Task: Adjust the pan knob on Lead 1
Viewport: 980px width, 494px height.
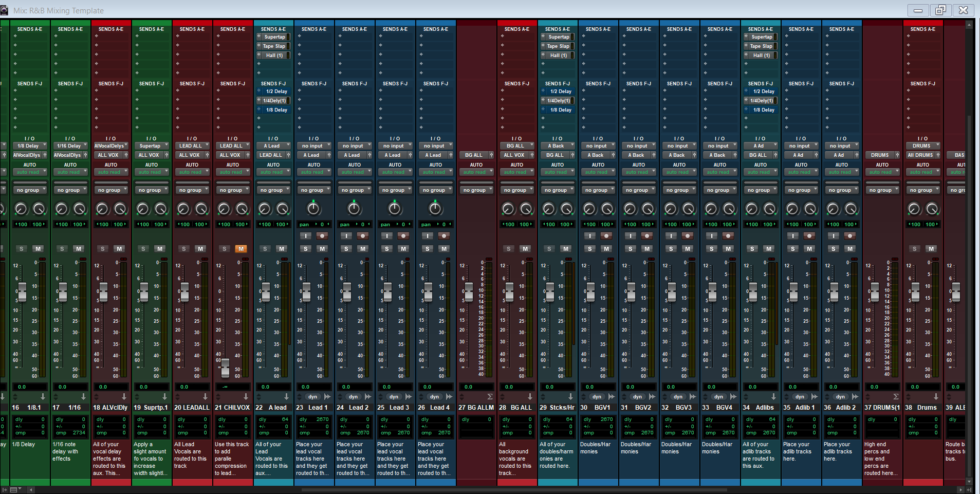Action: 313,209
